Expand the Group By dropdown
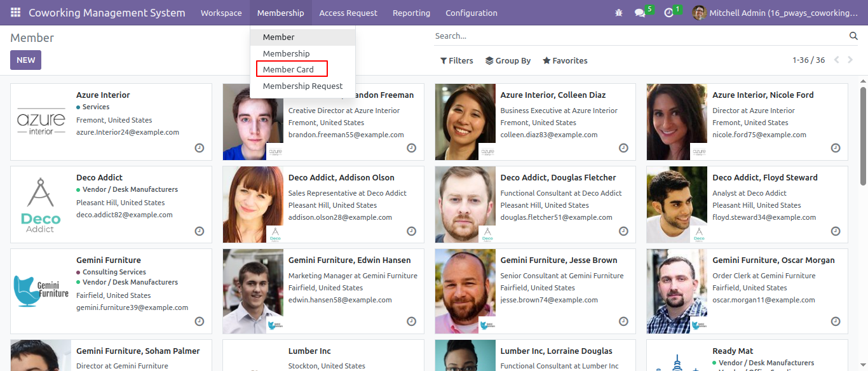The width and height of the screenshot is (868, 371). (508, 60)
